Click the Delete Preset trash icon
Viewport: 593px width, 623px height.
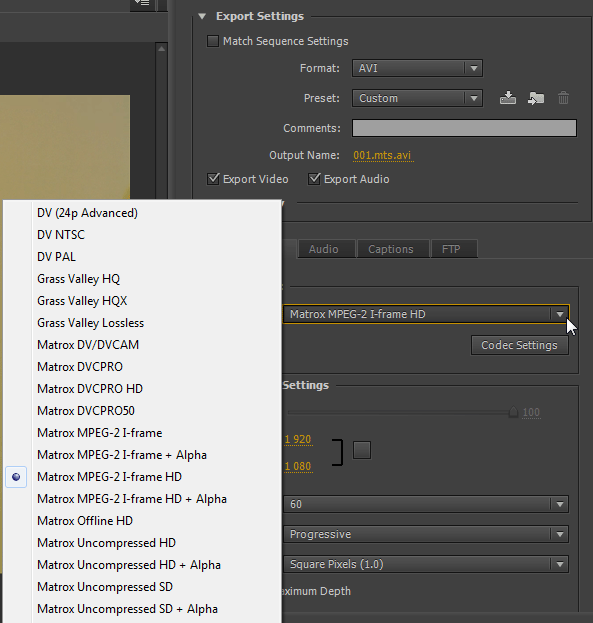pos(563,98)
